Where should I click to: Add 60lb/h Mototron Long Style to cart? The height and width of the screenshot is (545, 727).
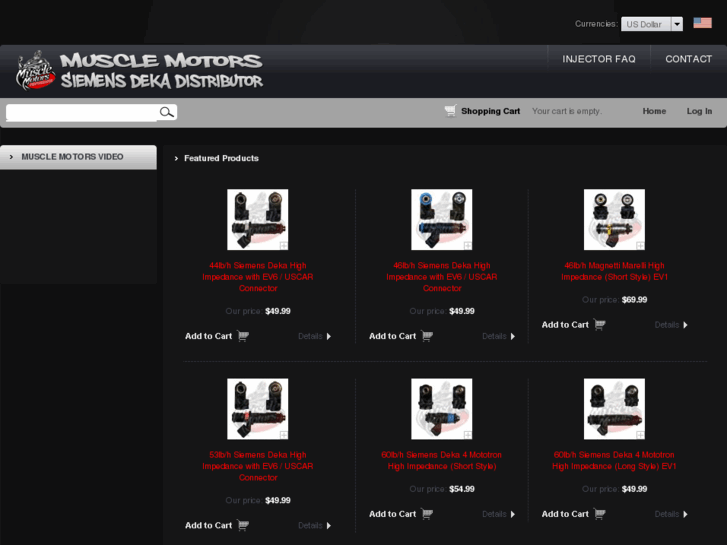[x=565, y=514]
